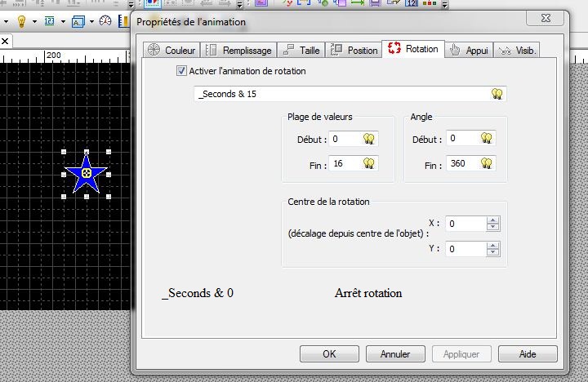The height and width of the screenshot is (382, 588).
Task: Select the gauge meter tool icon
Action: pyautogui.click(x=106, y=20)
